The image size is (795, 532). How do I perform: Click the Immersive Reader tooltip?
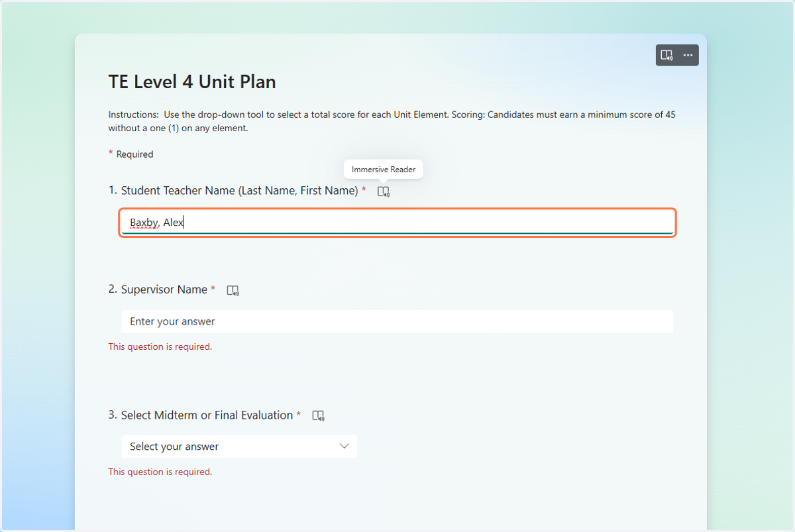tap(384, 170)
